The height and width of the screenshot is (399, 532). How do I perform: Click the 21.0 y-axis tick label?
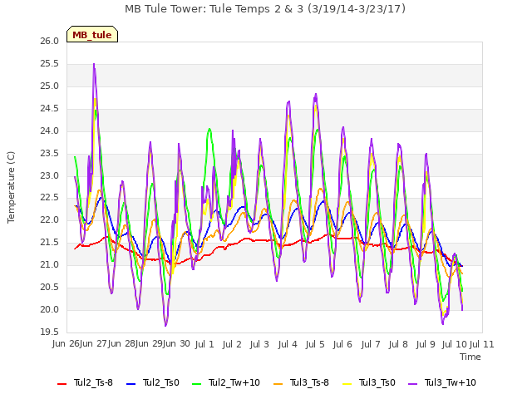pyautogui.click(x=50, y=265)
